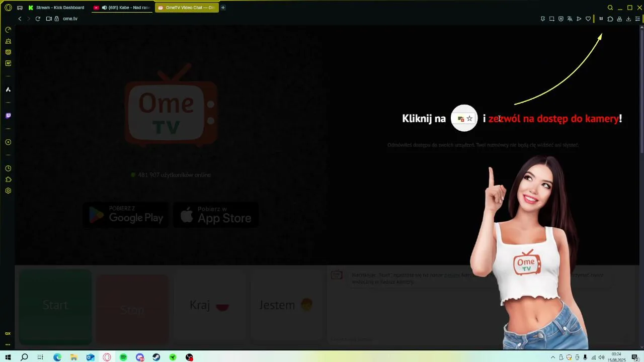
Task: Open Spotify from the taskbar
Action: tap(123, 357)
